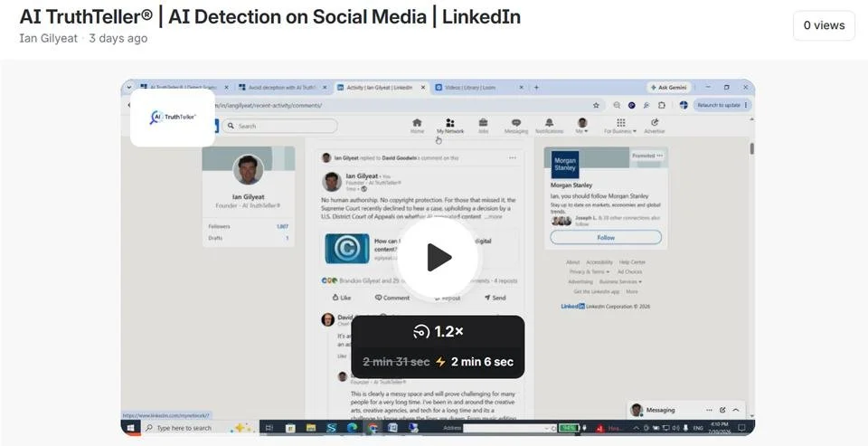Open a new browser tab with plus
This screenshot has width=868, height=446.
[536, 88]
